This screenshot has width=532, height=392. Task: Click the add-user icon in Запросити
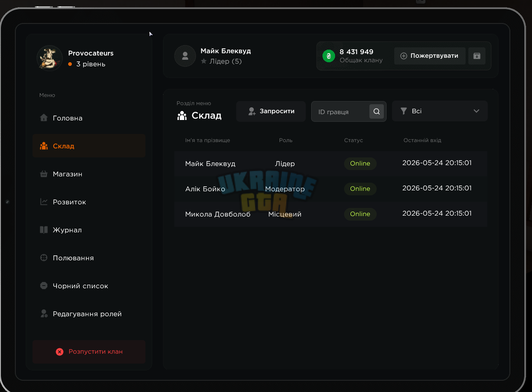[x=252, y=111]
